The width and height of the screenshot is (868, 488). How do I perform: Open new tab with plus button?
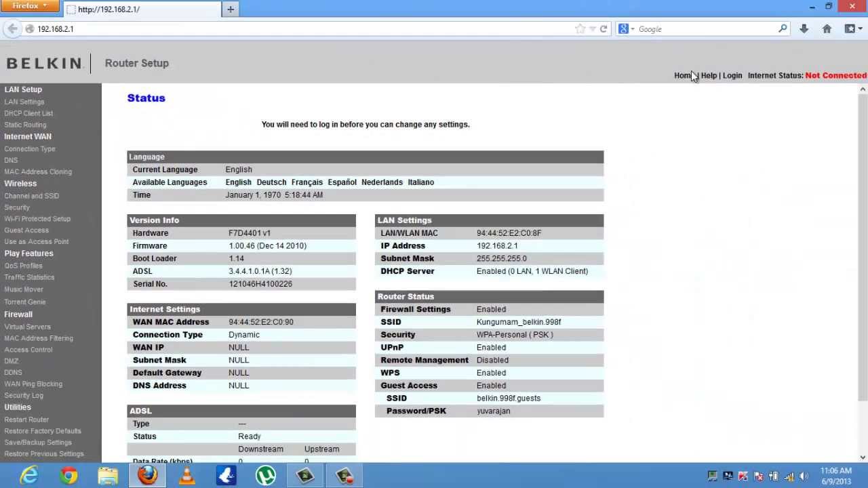point(231,9)
